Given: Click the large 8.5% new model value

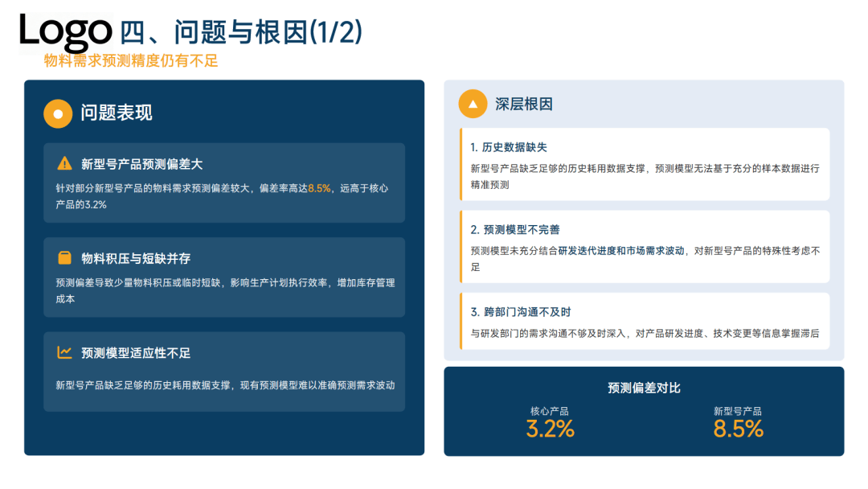Looking at the screenshot, I should [738, 429].
